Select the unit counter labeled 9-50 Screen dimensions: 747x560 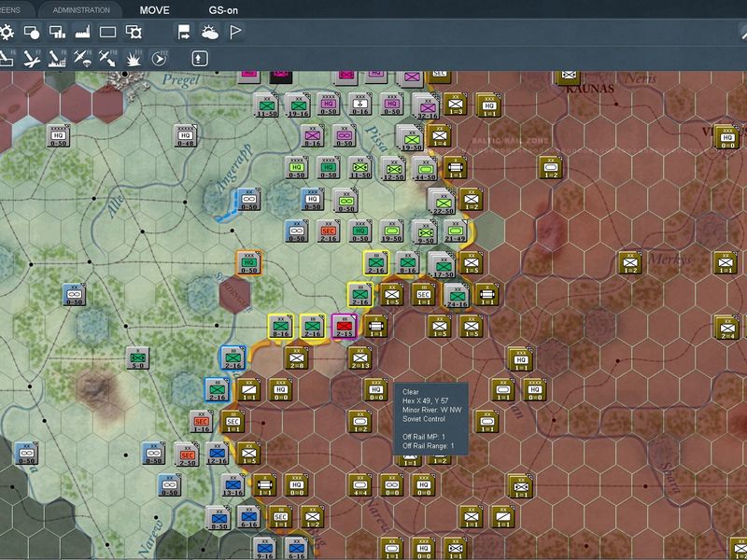tap(425, 231)
